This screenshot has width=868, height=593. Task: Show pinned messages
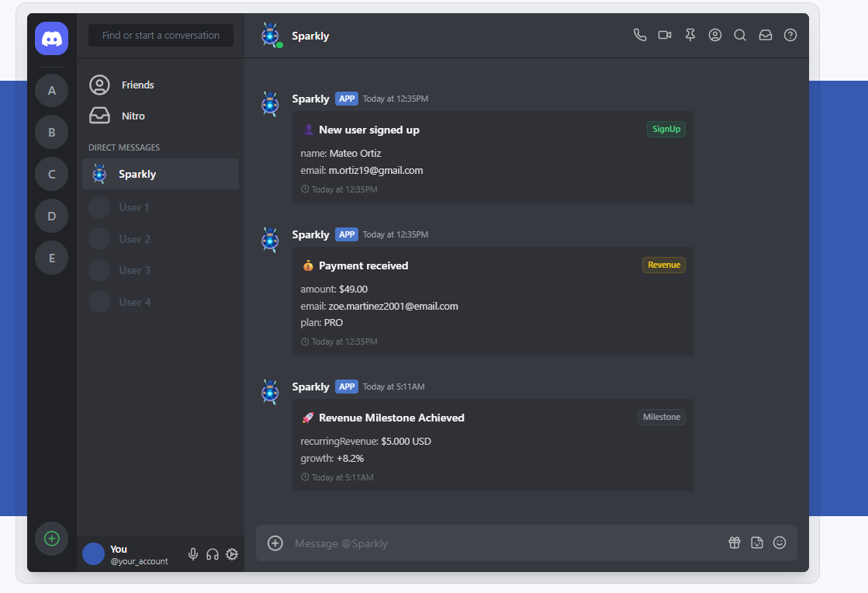click(690, 35)
